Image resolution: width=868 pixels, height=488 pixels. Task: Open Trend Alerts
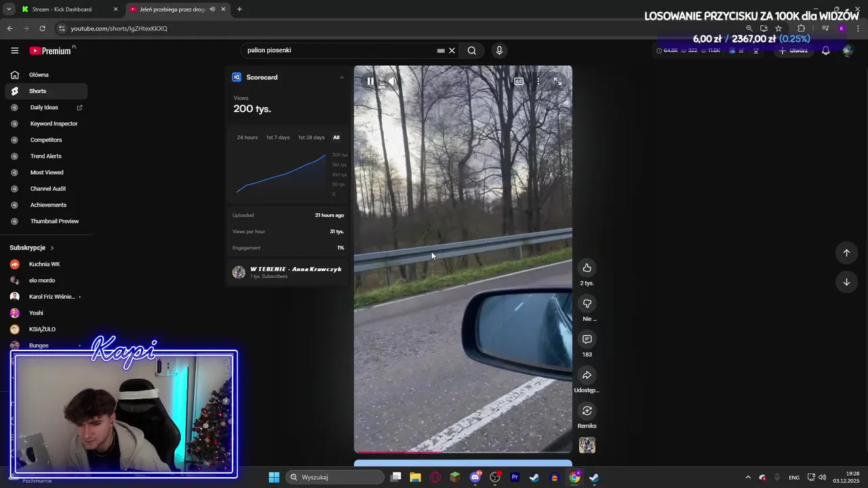click(x=46, y=156)
